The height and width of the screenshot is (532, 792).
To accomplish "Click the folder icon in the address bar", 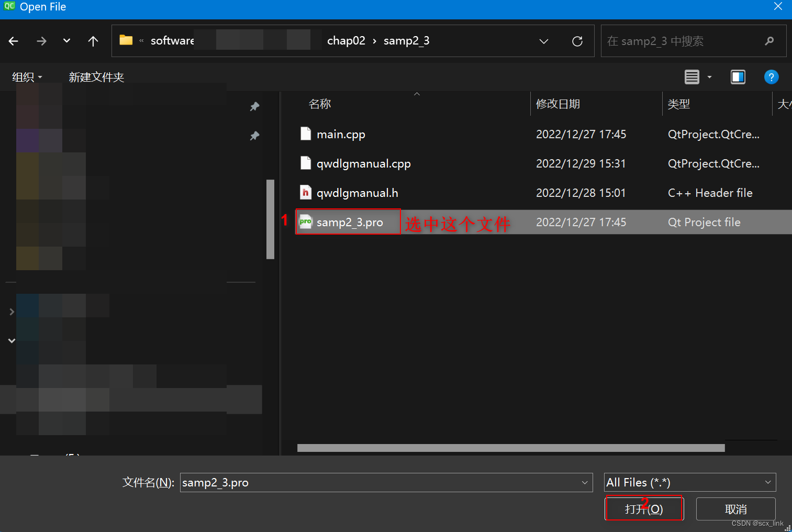I will 126,40.
